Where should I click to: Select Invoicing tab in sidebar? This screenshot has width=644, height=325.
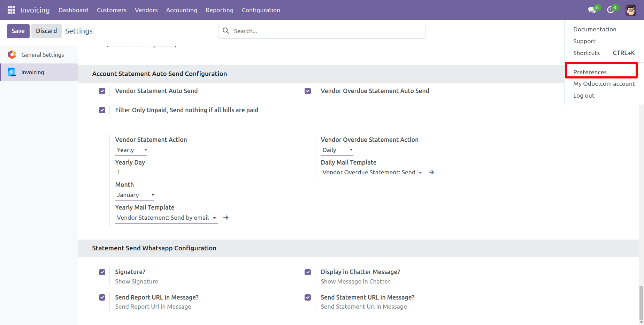point(39,72)
